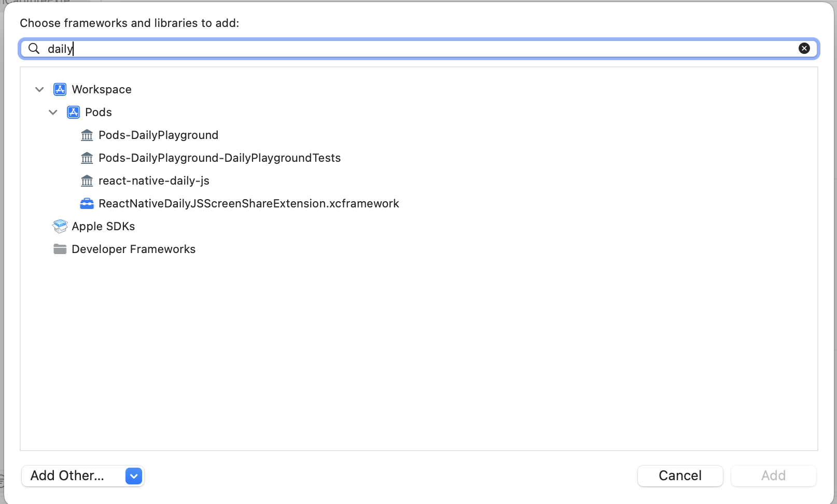This screenshot has height=504, width=837.
Task: Select Pods-DailyPlayground-DailyPlaygroundTests library
Action: pos(220,158)
